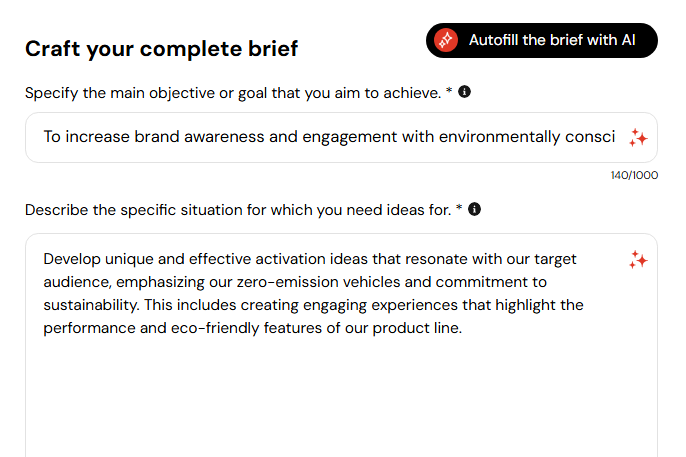The width and height of the screenshot is (686, 457).
Task: Click the word 'Develop' starting the description
Action: 72,259
